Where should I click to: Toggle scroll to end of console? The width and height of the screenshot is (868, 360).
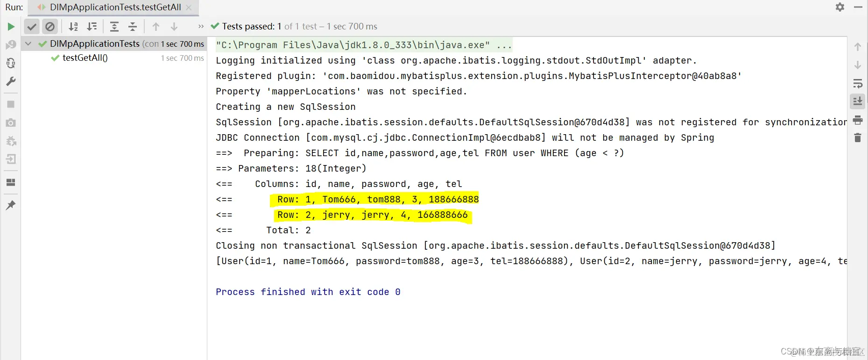858,101
